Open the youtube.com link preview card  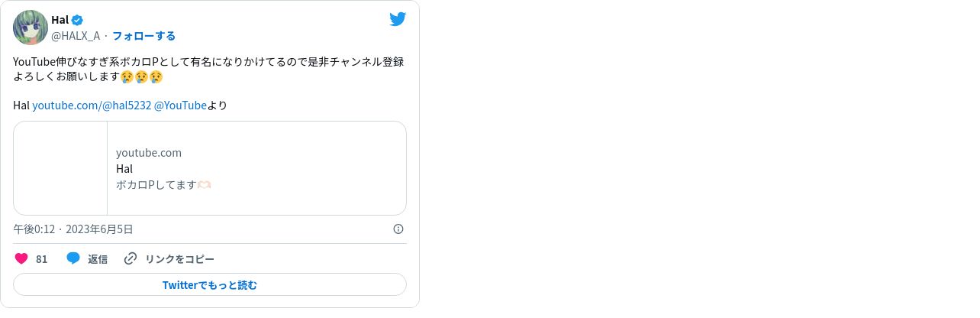click(x=210, y=168)
